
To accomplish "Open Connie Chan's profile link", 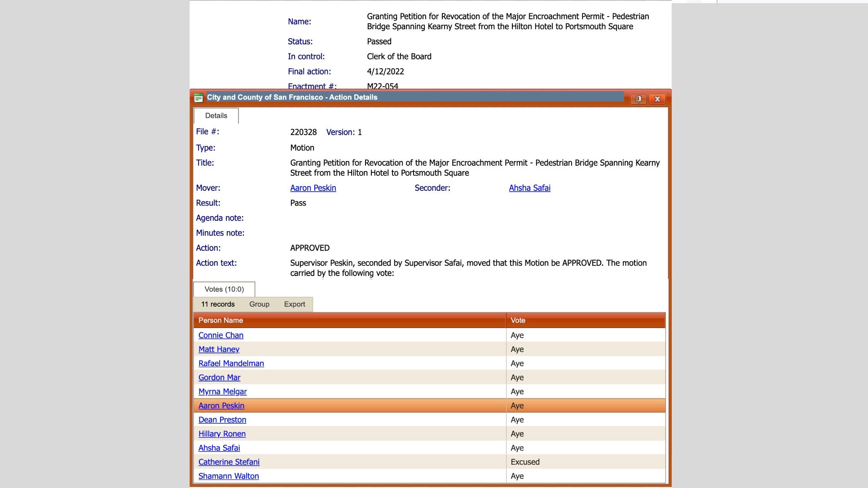I will tap(221, 335).
